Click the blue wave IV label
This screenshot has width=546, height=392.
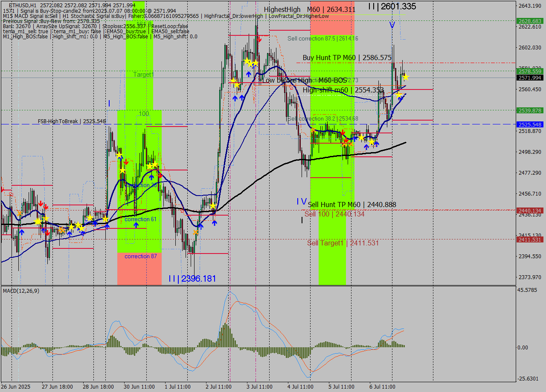[302, 201]
